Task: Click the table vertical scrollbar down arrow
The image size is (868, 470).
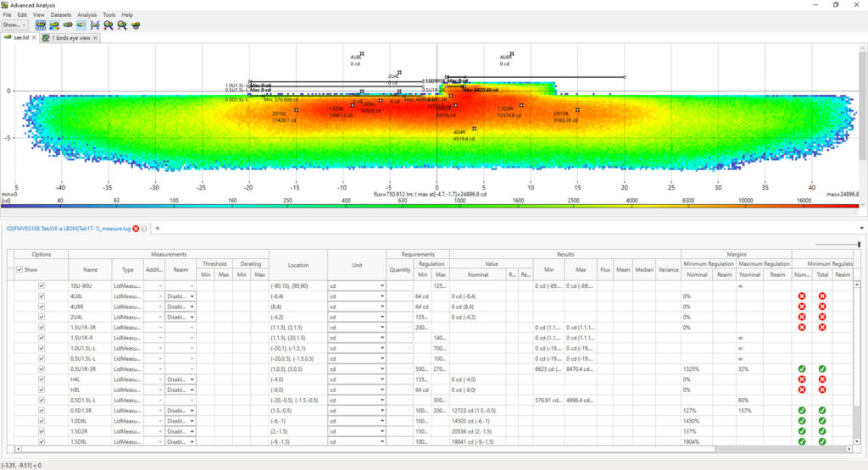Action: tap(857, 442)
